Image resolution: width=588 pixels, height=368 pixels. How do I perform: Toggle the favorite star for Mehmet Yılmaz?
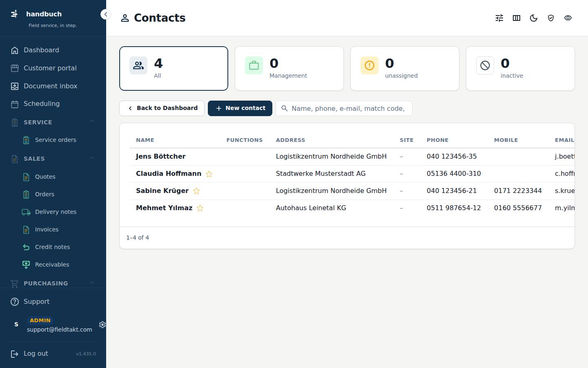200,208
